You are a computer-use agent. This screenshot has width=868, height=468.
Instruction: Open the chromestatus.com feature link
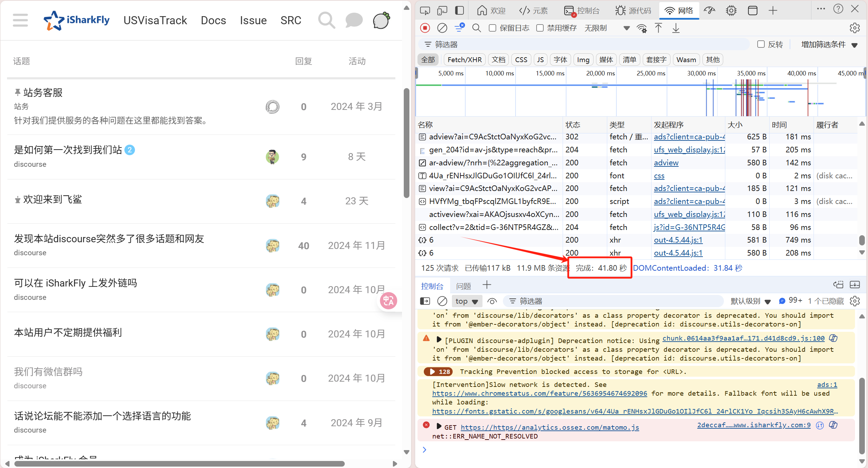point(539,393)
